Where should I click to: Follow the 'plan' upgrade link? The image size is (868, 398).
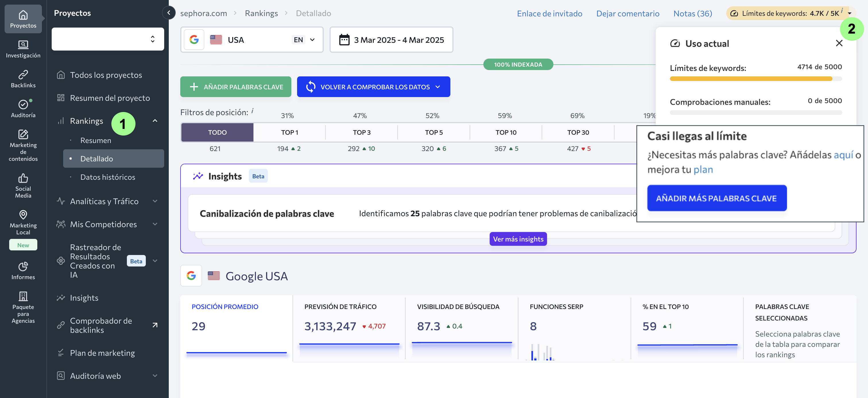703,169
